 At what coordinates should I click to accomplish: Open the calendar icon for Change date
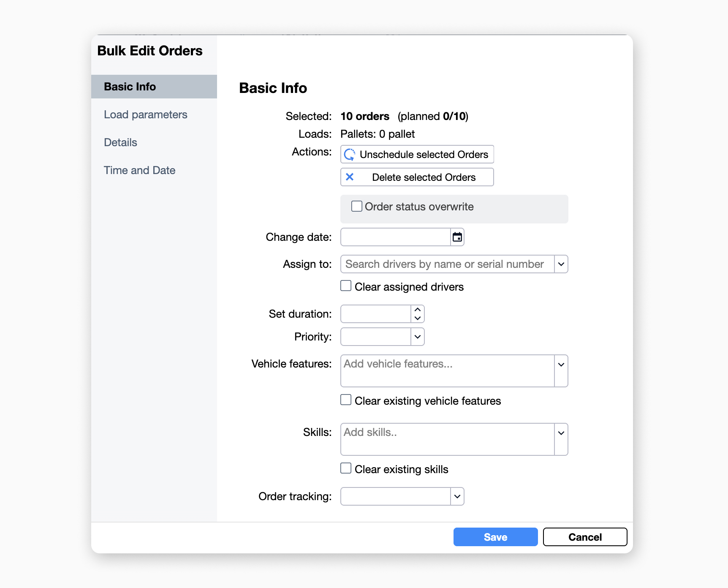457,237
